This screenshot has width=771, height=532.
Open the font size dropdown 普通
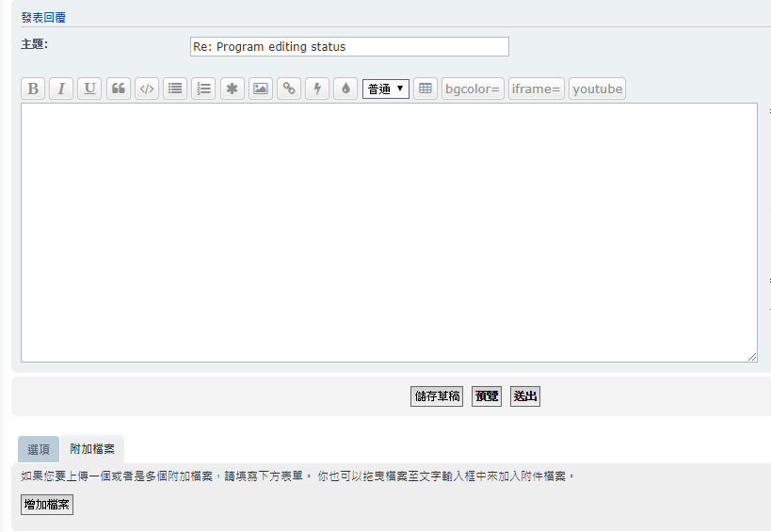coord(386,89)
